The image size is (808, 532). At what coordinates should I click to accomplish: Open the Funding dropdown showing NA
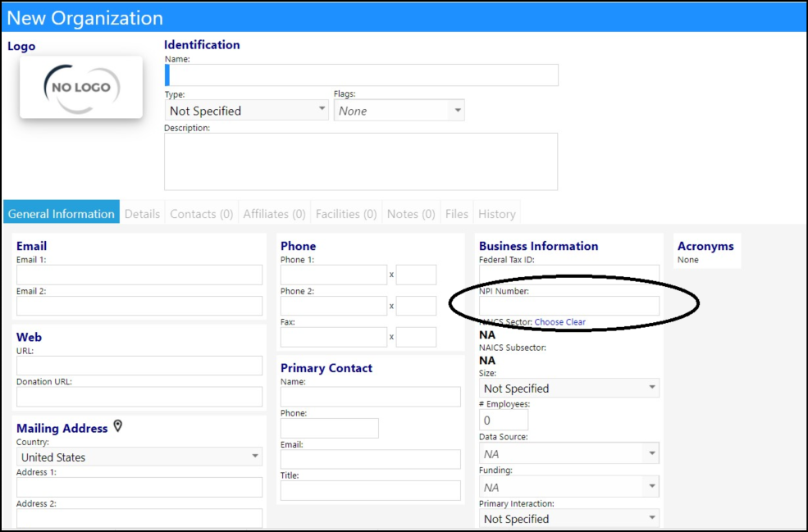(x=569, y=487)
